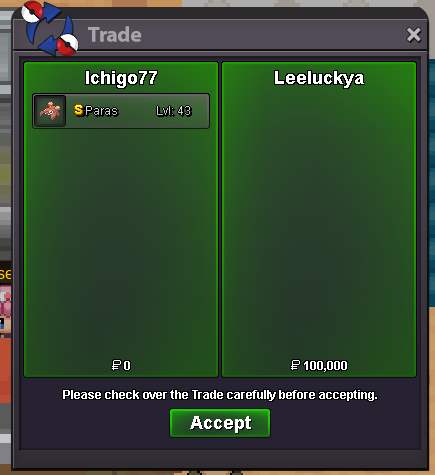Click the character sprite behind the window
The height and width of the screenshot is (475, 435).
click(x=6, y=308)
